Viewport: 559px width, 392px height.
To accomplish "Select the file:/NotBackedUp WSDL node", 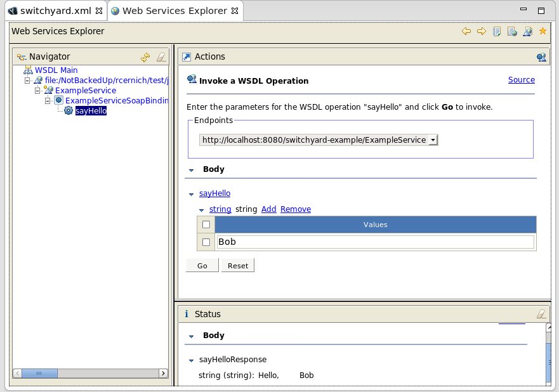I will coord(107,80).
